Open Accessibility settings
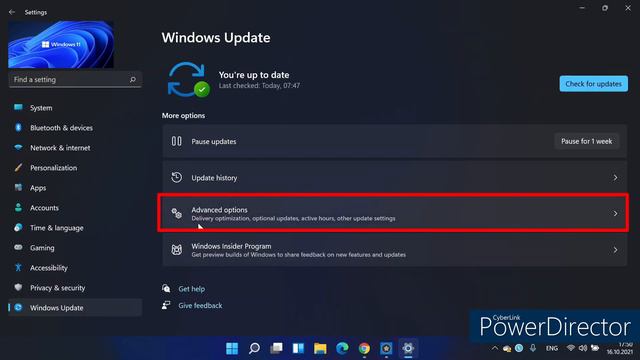Image resolution: width=640 pixels, height=360 pixels. (x=75, y=268)
